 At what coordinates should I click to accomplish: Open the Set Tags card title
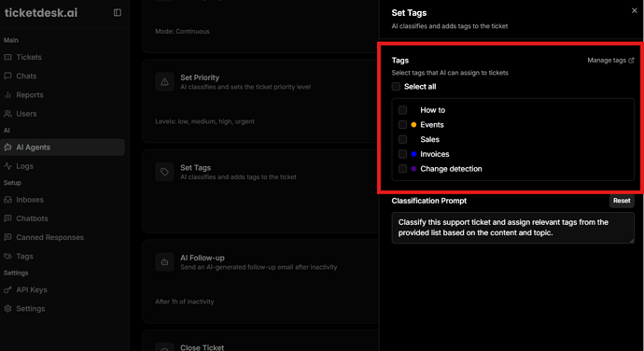[195, 168]
